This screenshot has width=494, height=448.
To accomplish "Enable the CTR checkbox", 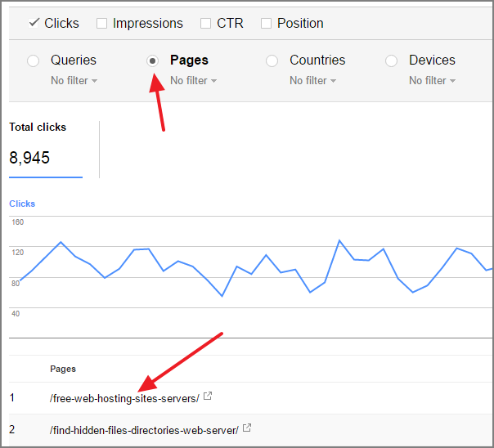I will click(206, 23).
